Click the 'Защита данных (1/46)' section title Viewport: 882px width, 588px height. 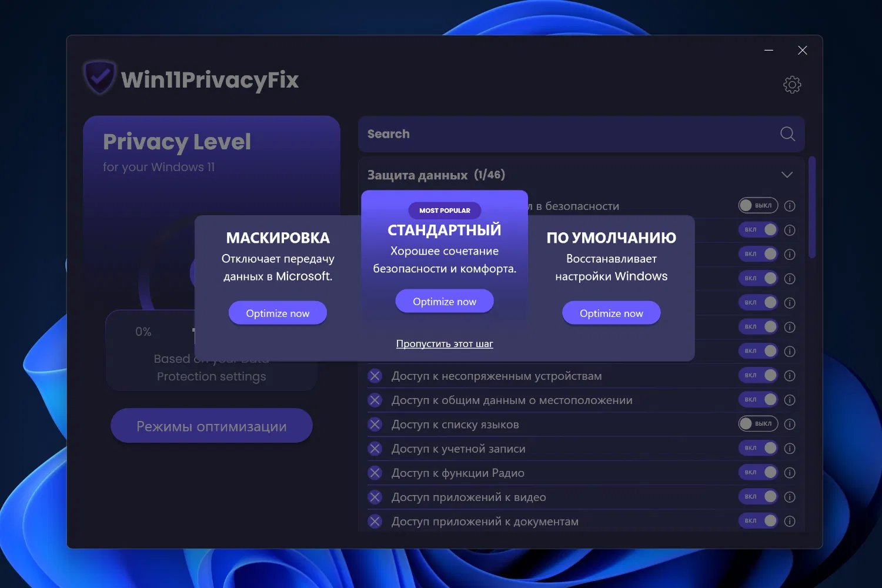[436, 175]
